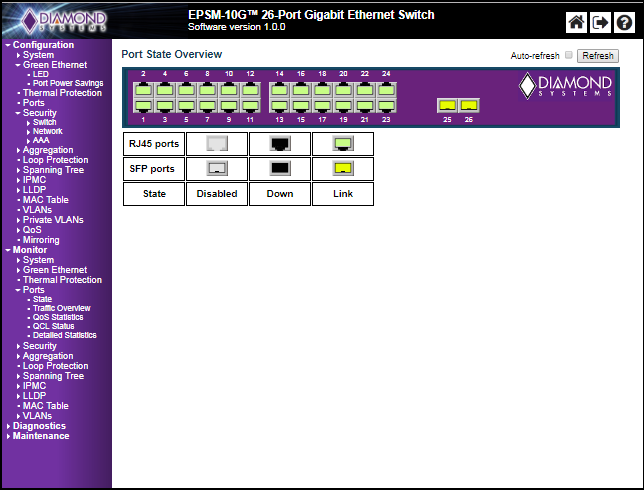Open Monitor MAC Table page
This screenshot has height=490, width=644.
[x=46, y=406]
